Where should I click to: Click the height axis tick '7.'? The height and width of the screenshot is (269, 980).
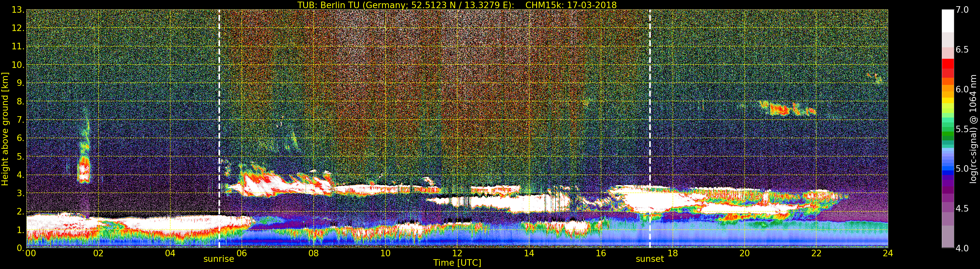(20, 120)
